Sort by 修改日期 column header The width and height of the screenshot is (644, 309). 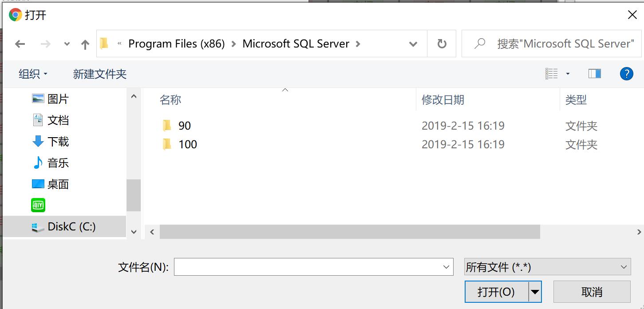[x=443, y=100]
